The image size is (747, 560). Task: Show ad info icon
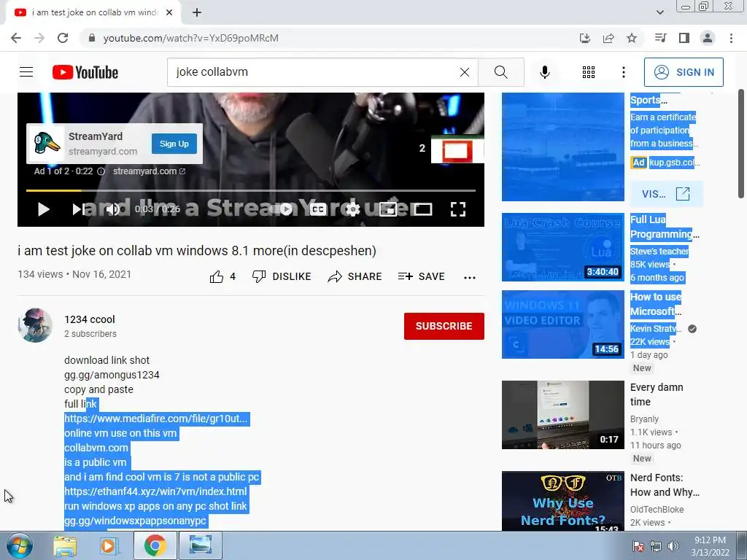101,171
